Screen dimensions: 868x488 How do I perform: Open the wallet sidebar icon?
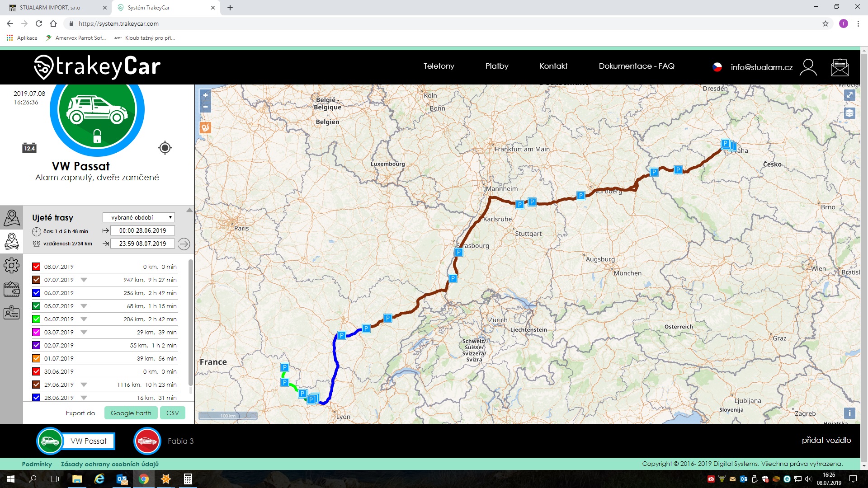[11, 289]
